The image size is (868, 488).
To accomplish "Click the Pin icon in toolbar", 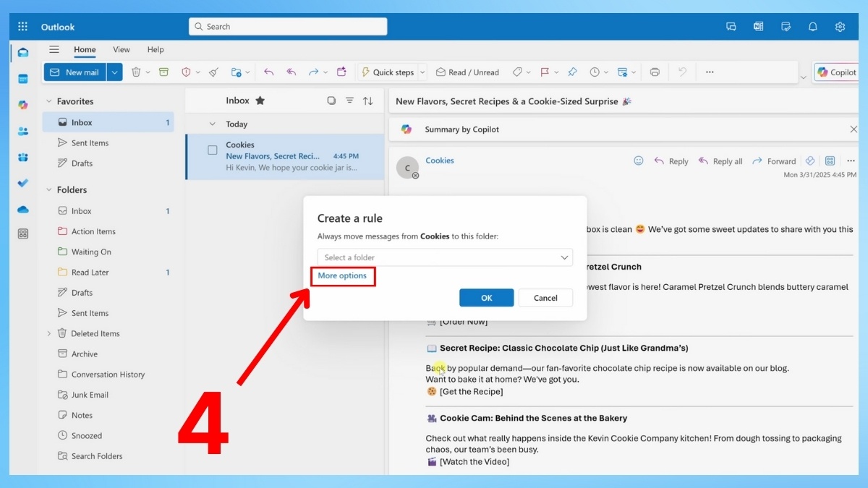I will pyautogui.click(x=572, y=72).
